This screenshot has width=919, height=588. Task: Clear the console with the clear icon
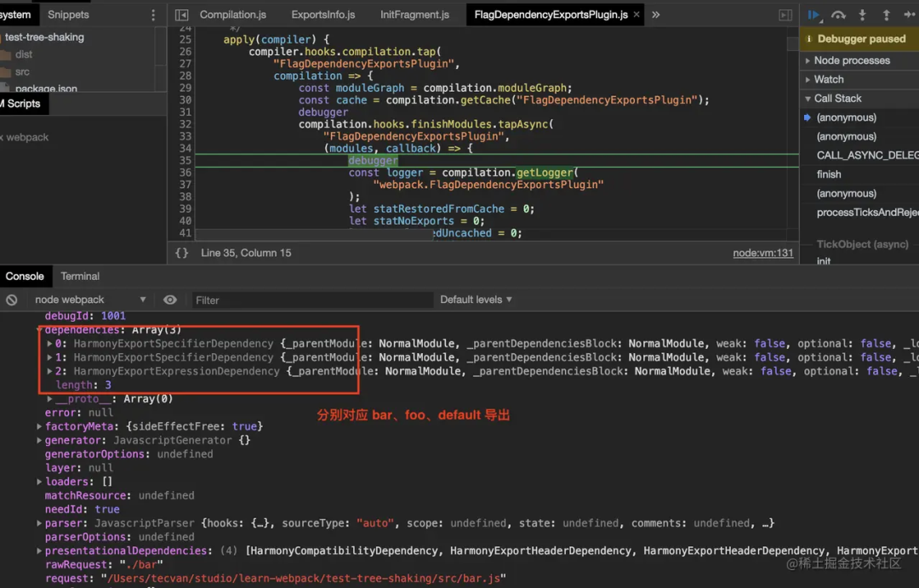[x=11, y=299]
